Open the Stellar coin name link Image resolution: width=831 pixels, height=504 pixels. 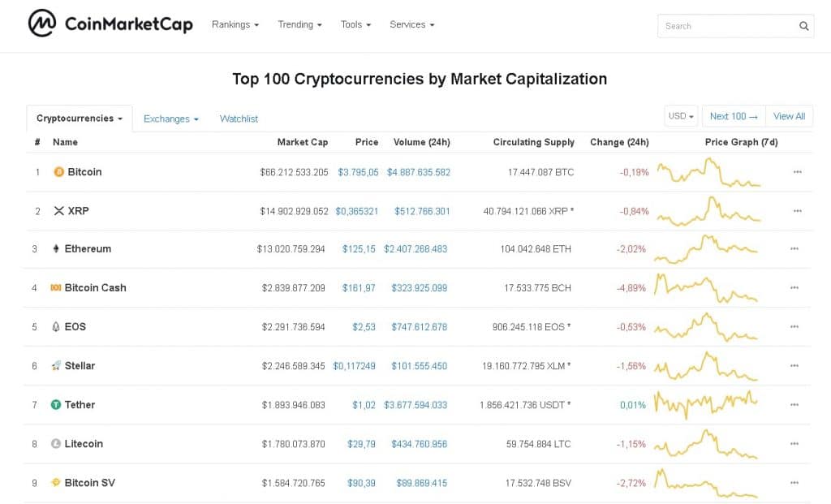pyautogui.click(x=80, y=366)
